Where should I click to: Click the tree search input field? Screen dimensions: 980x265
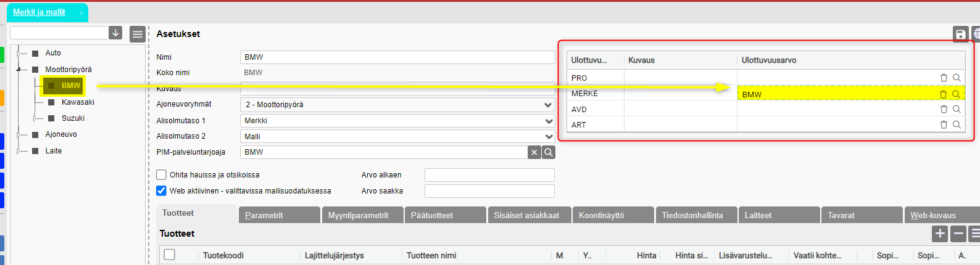point(59,33)
